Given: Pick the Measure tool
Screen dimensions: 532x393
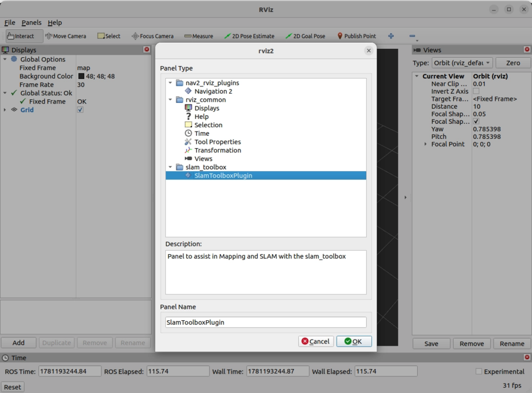Looking at the screenshot, I should [x=199, y=36].
